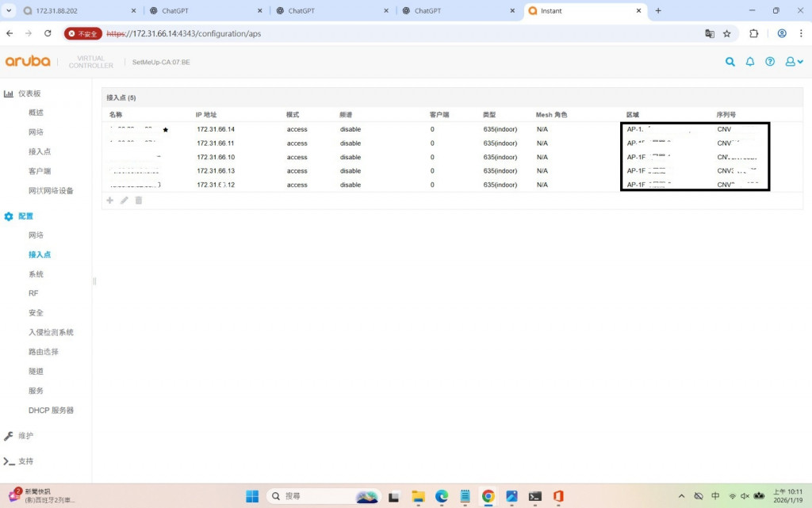Select 概述 in the sidebar
Image resolution: width=812 pixels, height=508 pixels.
point(36,113)
